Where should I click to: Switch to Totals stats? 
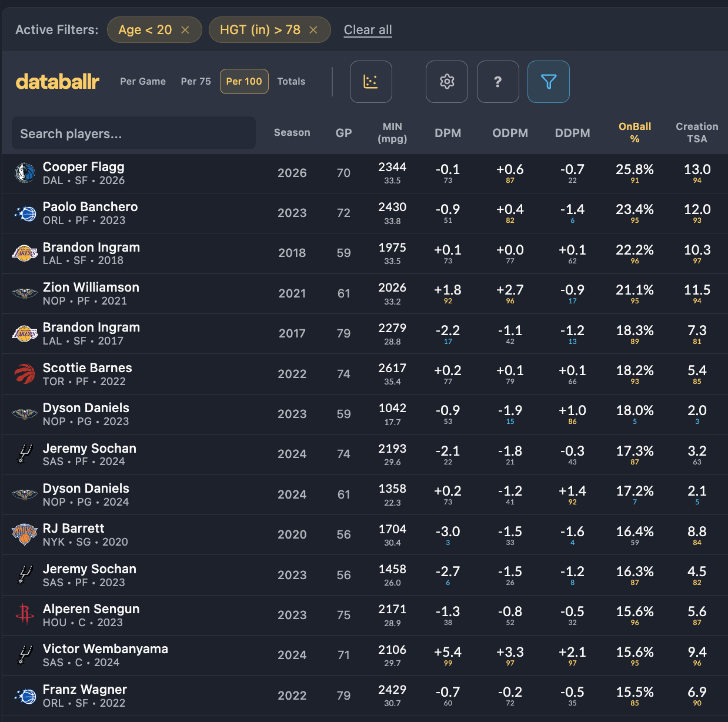(291, 82)
